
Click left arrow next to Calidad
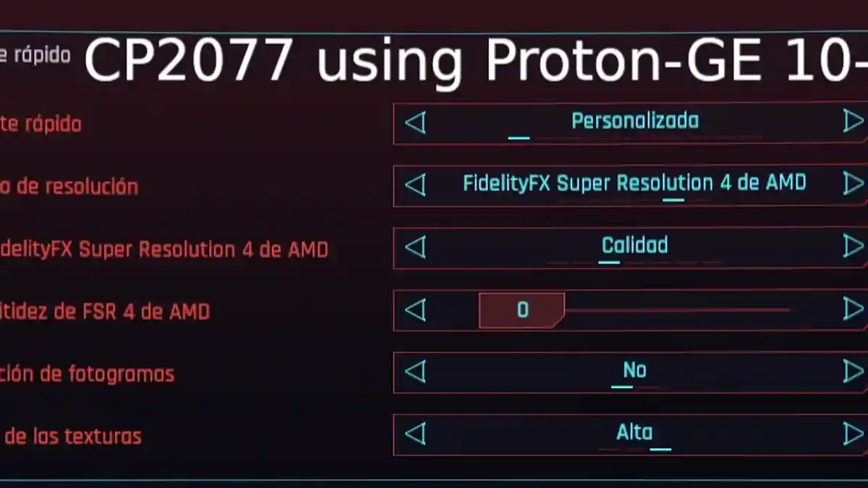(415, 247)
